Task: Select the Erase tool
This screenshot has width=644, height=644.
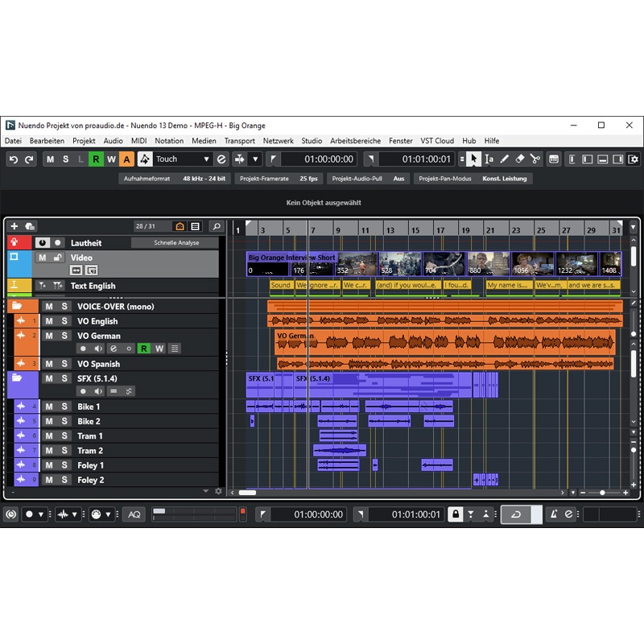Action: point(519,159)
